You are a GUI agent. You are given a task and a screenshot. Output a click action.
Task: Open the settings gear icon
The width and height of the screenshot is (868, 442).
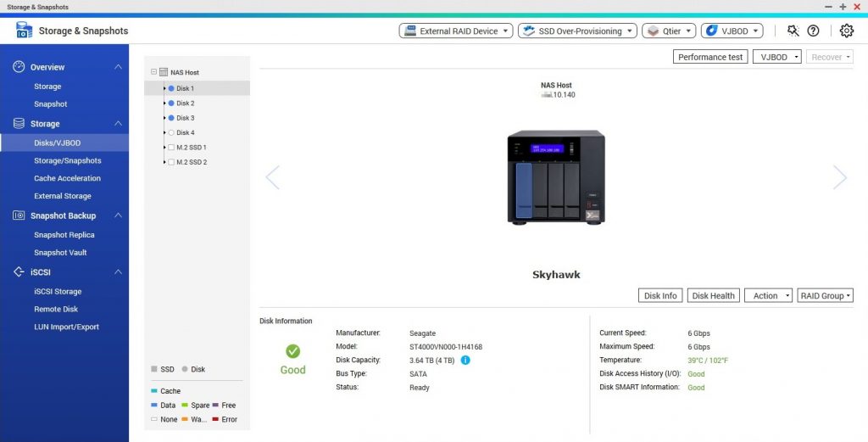847,31
